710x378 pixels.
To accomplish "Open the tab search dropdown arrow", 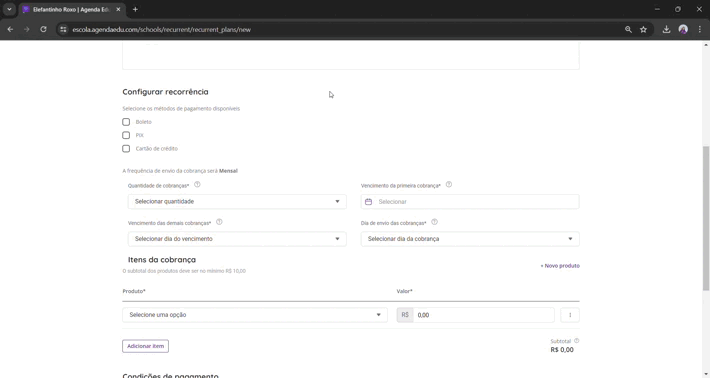I will [9, 9].
